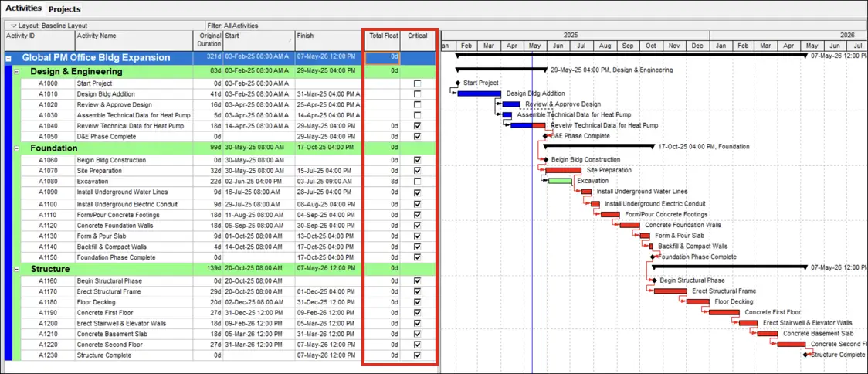
Task: Toggle Critical checkbox for Structure Complete
Action: [417, 355]
